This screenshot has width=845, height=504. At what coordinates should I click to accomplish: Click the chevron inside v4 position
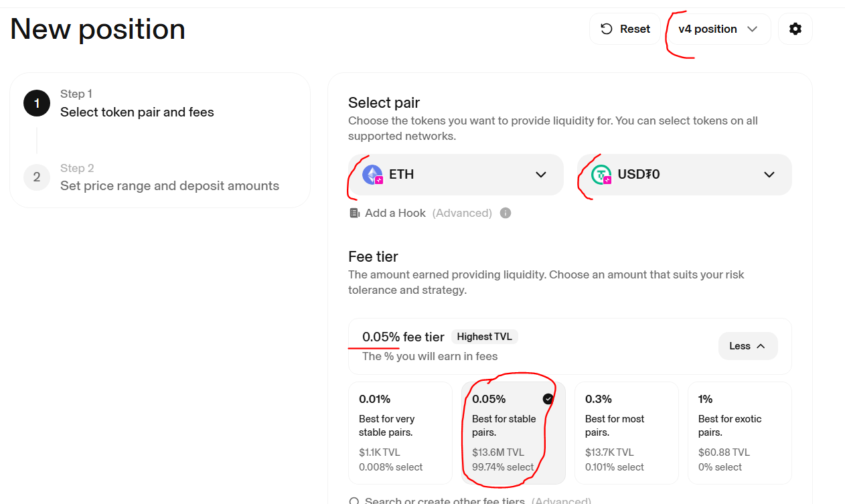[x=752, y=29]
